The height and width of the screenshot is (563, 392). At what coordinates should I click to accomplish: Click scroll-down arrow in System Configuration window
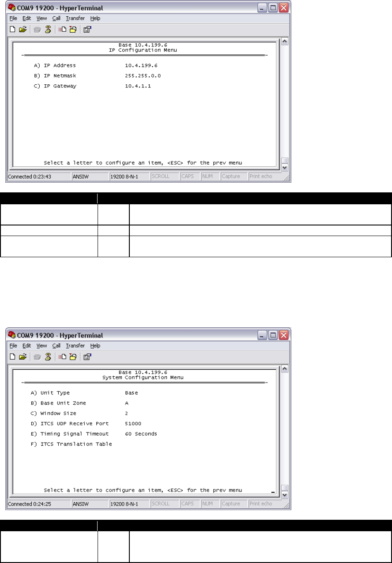click(285, 495)
